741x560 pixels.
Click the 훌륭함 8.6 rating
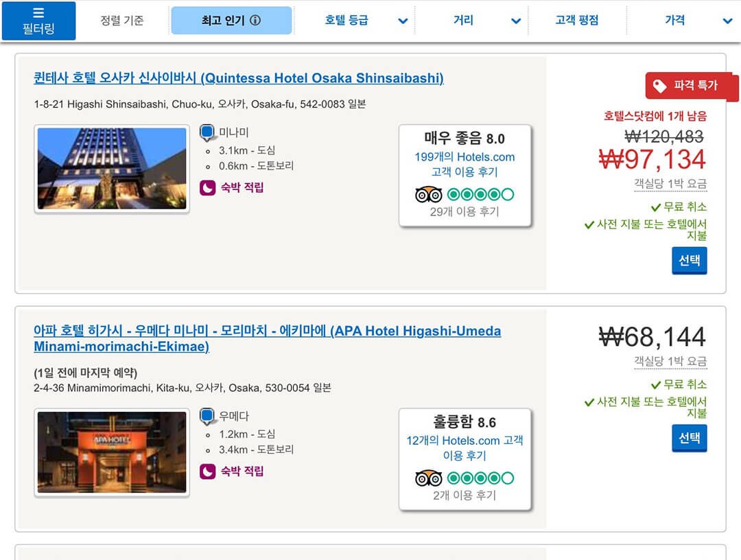[464, 422]
